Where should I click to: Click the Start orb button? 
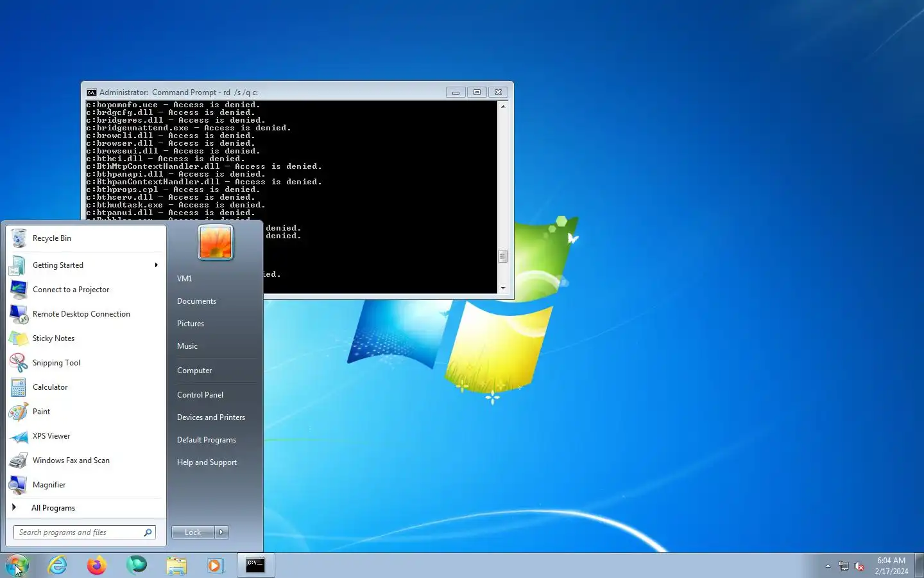pyautogui.click(x=17, y=565)
